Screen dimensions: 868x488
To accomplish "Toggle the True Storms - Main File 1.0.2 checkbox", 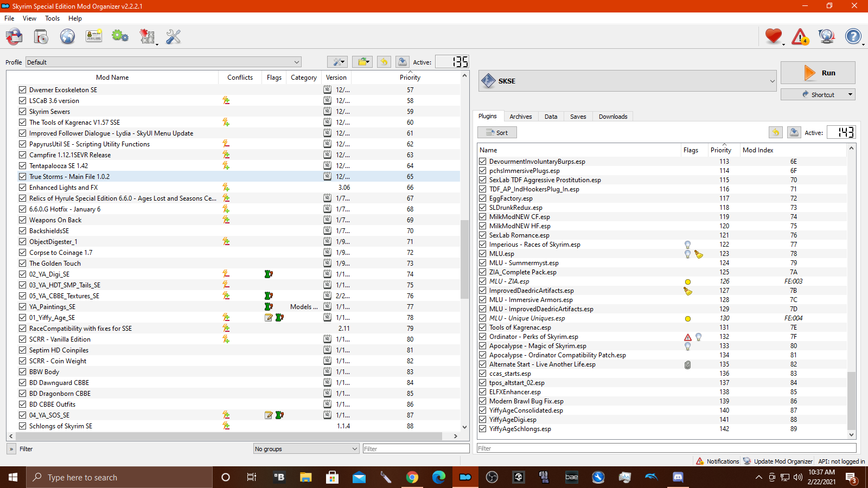I will click(x=22, y=176).
